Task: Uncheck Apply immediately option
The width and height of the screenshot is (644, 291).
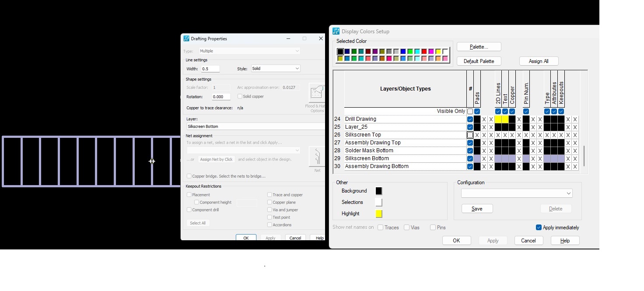Action: click(x=539, y=228)
